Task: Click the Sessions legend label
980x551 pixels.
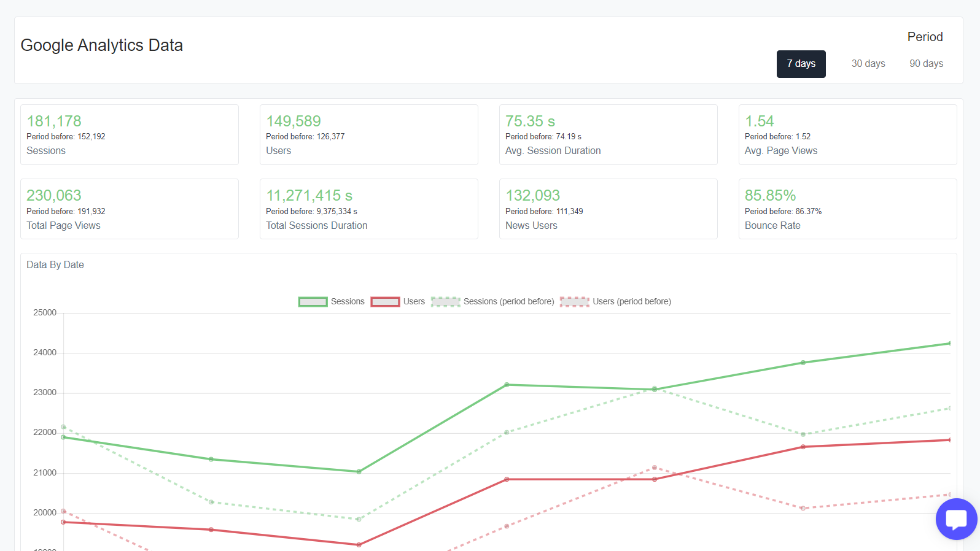Action: coord(348,302)
